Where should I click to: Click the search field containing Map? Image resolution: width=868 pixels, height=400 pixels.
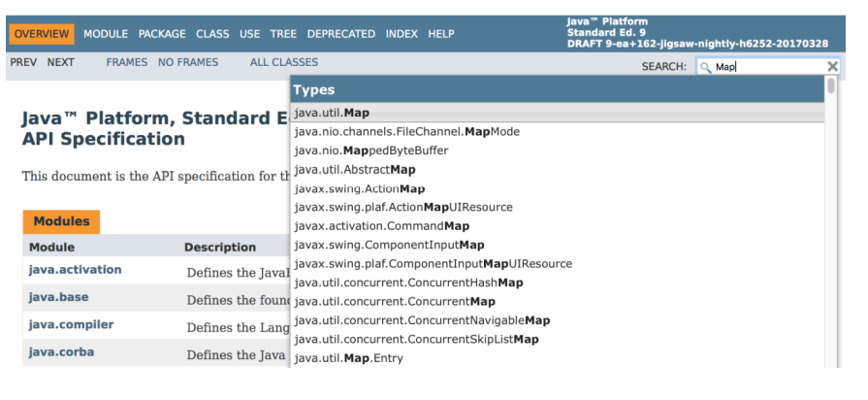(x=768, y=67)
